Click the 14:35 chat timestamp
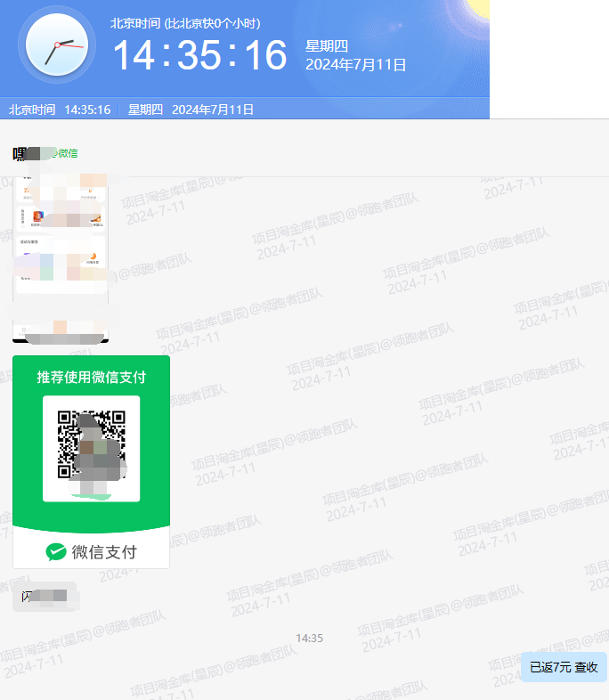 click(x=309, y=639)
